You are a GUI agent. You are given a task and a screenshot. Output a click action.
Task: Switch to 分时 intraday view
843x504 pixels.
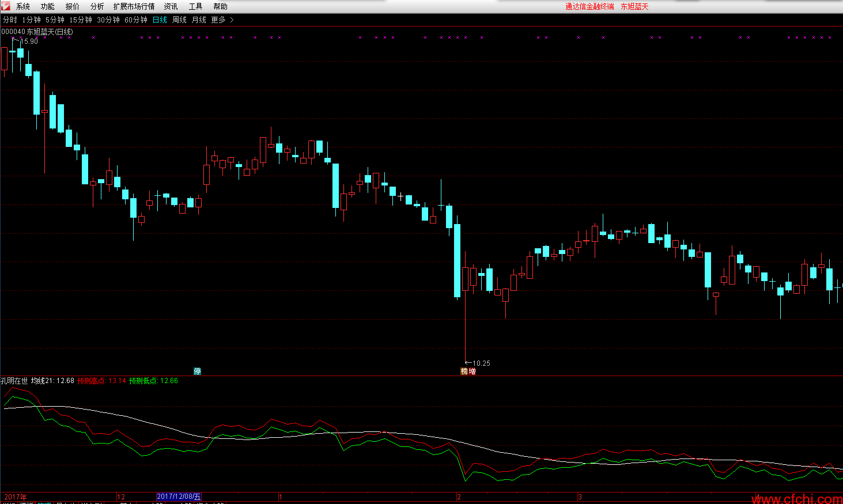[x=10, y=20]
